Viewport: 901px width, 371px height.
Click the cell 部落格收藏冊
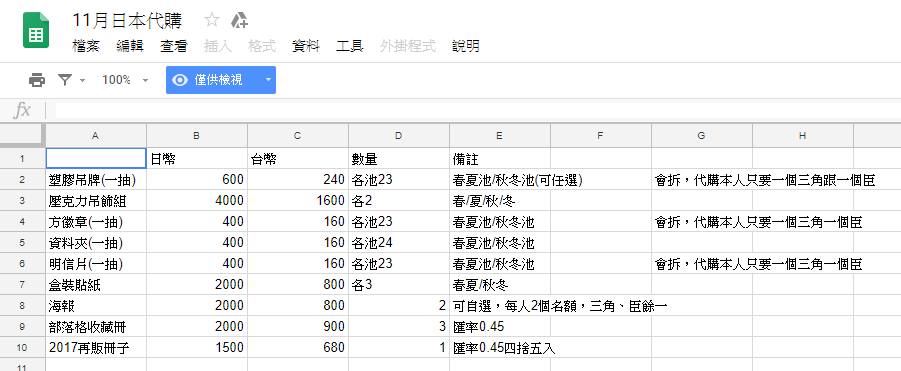(95, 327)
